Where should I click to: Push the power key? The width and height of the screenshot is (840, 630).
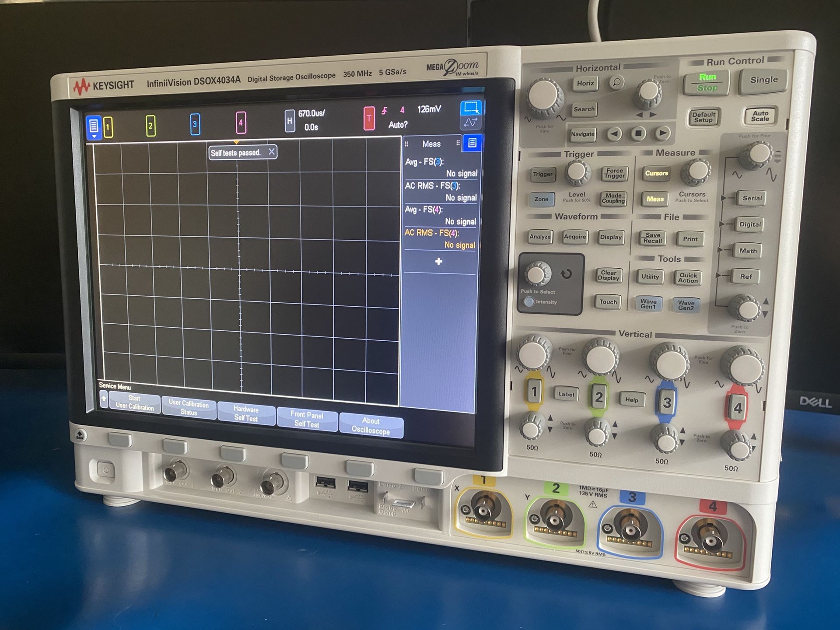pyautogui.click(x=105, y=471)
